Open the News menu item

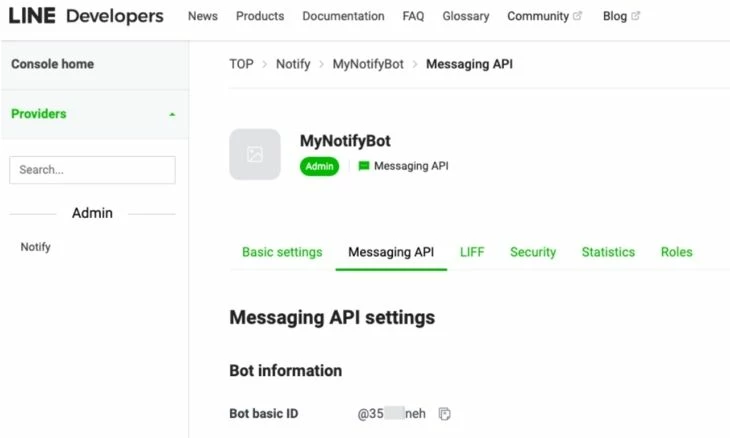tap(203, 16)
